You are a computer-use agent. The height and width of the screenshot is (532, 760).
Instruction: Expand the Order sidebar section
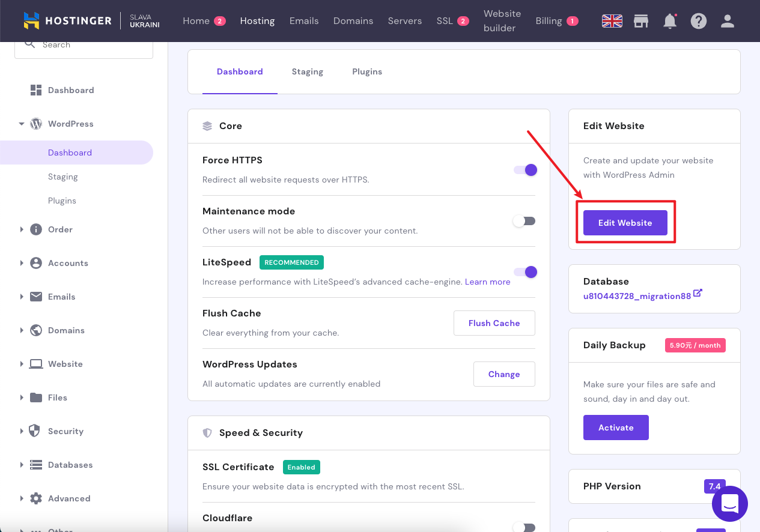pyautogui.click(x=22, y=229)
